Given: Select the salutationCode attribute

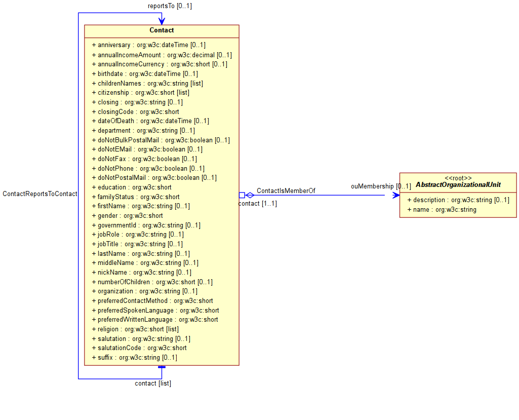Looking at the screenshot, I should [x=139, y=348].
